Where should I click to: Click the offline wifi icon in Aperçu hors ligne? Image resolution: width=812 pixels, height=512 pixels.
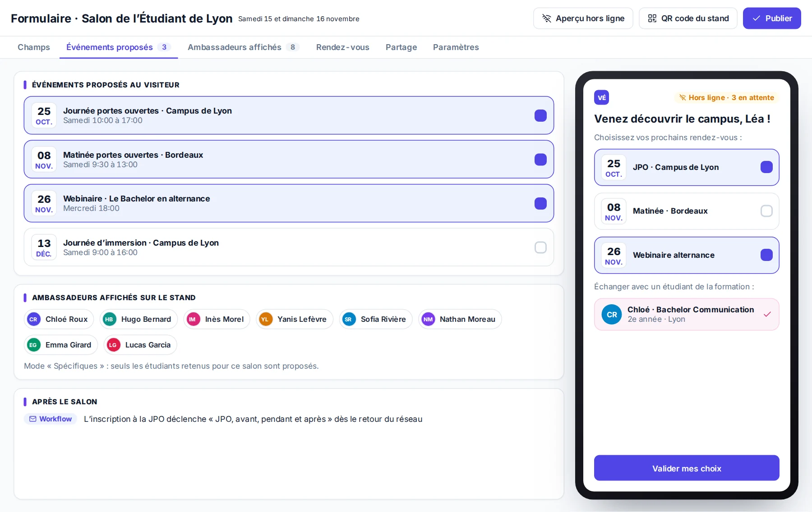[x=546, y=18]
